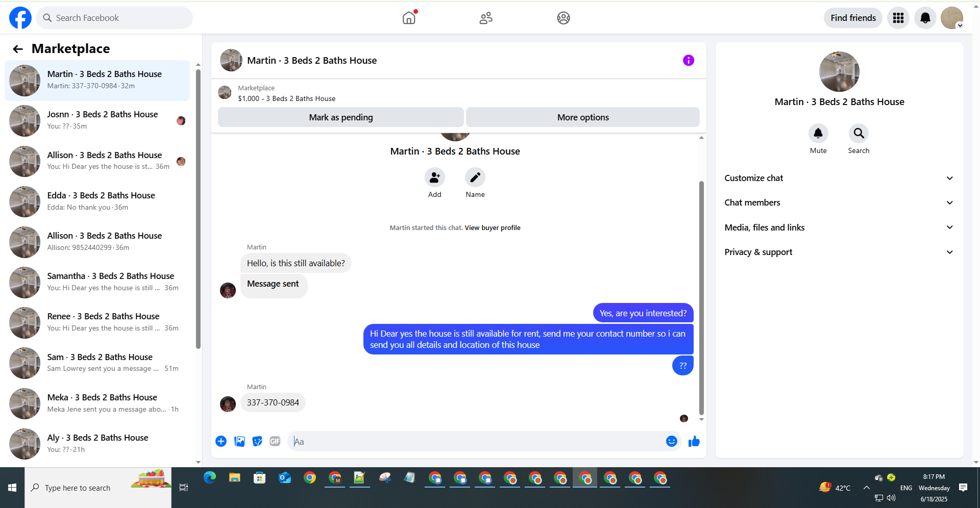This screenshot has width=980, height=508.
Task: Click chat messages scrollbar
Action: click(701, 298)
